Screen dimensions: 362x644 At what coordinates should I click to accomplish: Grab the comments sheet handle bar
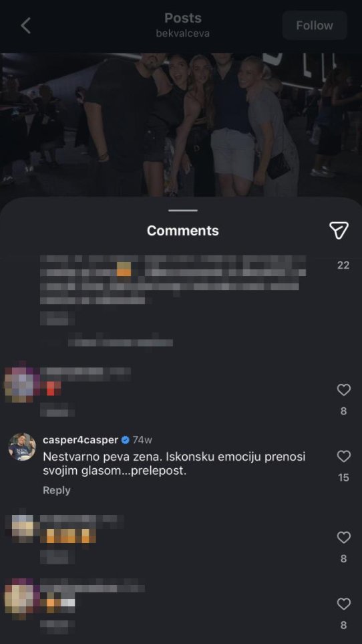[183, 211]
